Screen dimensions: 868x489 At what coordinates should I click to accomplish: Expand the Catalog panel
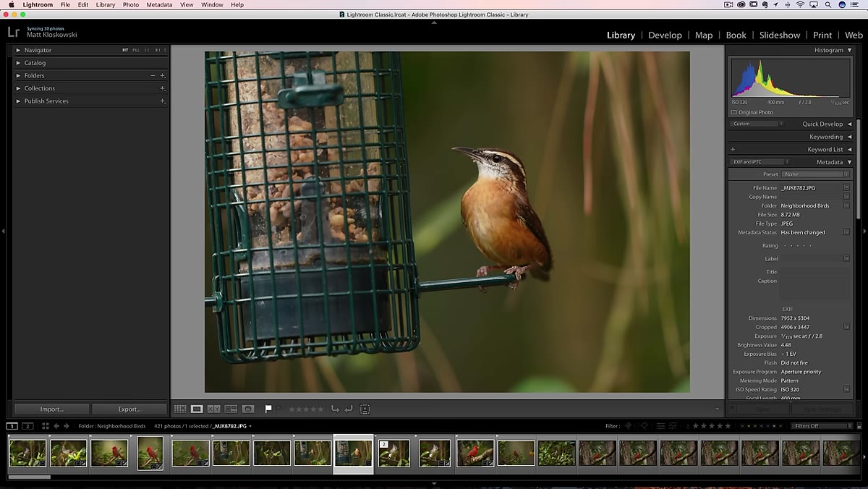tap(19, 63)
